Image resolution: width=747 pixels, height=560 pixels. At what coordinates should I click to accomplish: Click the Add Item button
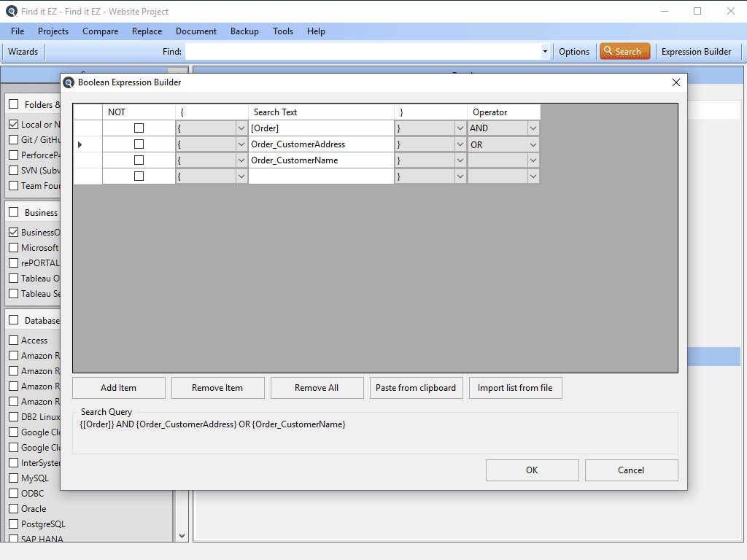(119, 388)
